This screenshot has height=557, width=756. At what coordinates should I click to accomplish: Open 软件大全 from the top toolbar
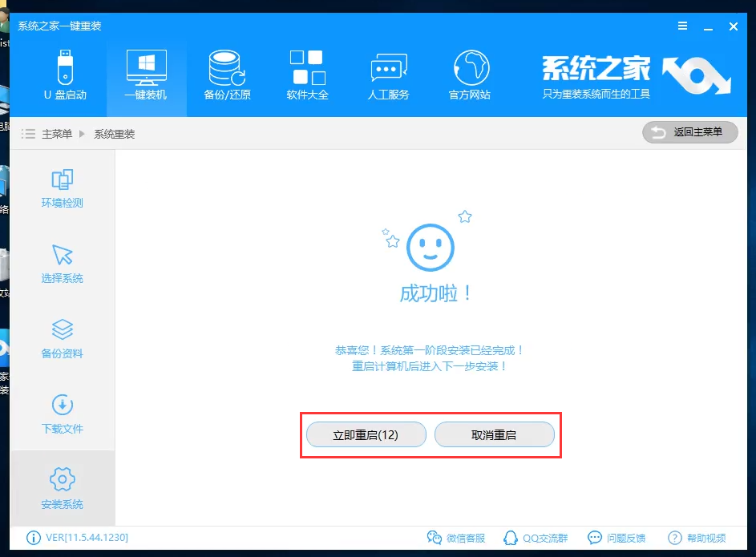(x=307, y=74)
